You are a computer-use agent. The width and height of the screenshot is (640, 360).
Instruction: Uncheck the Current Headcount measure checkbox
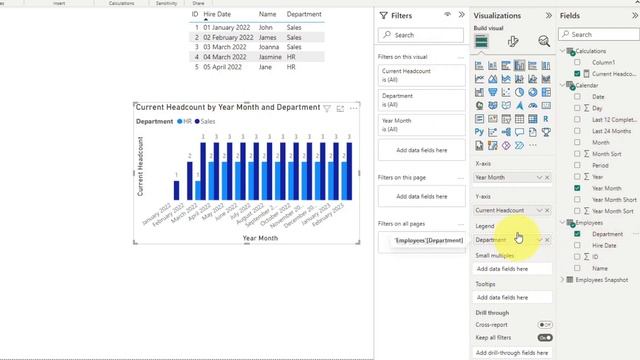(x=577, y=73)
